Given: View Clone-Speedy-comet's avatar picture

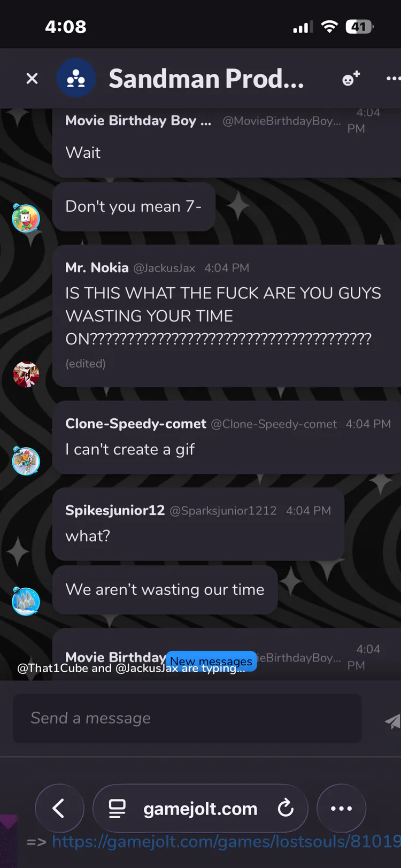Looking at the screenshot, I should coord(26,460).
